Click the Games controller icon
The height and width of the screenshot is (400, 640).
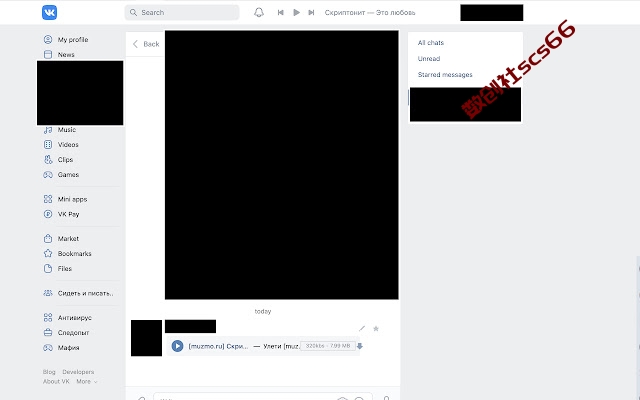point(48,175)
